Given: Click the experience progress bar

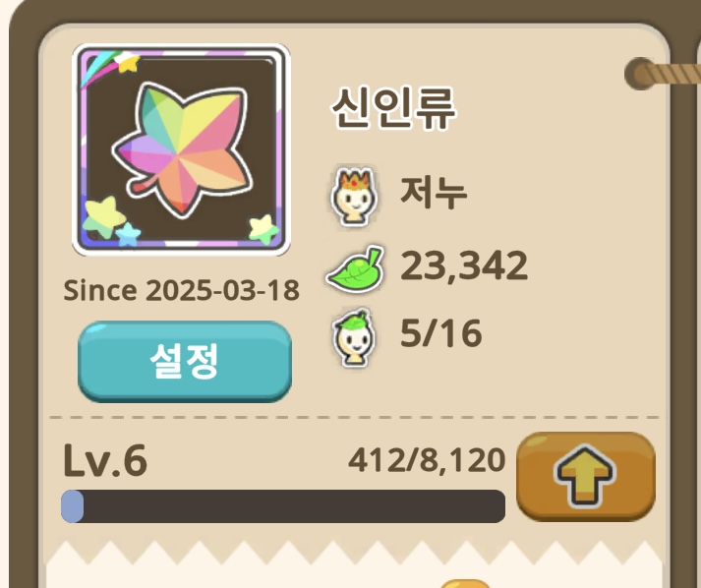Looking at the screenshot, I should (x=283, y=506).
